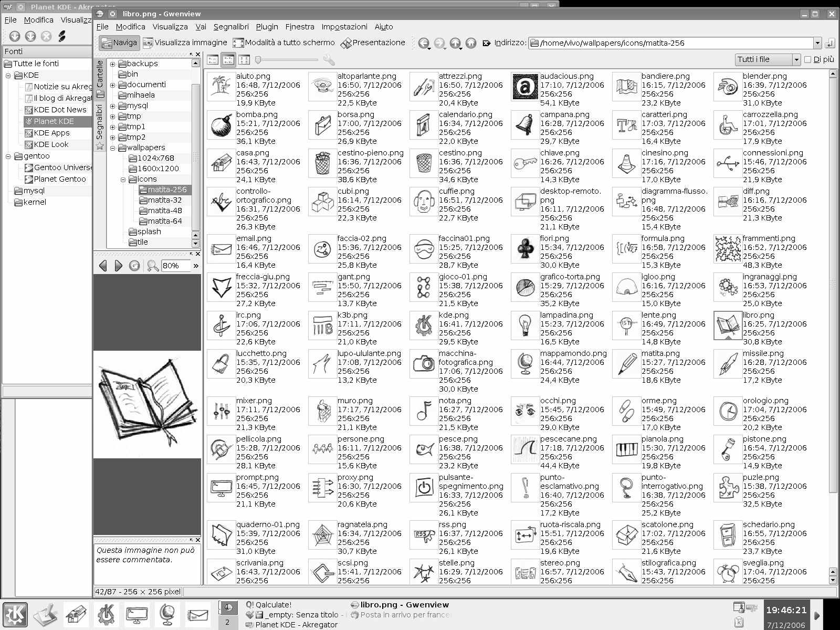The height and width of the screenshot is (630, 840).
Task: Toggle Modalità a tutto schermo
Action: coord(283,43)
